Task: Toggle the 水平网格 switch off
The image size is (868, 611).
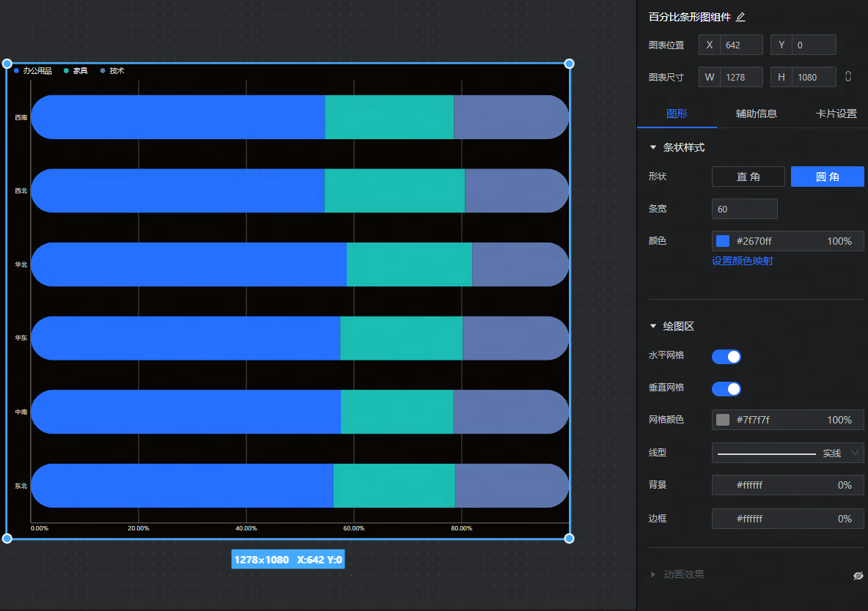Action: [726, 357]
